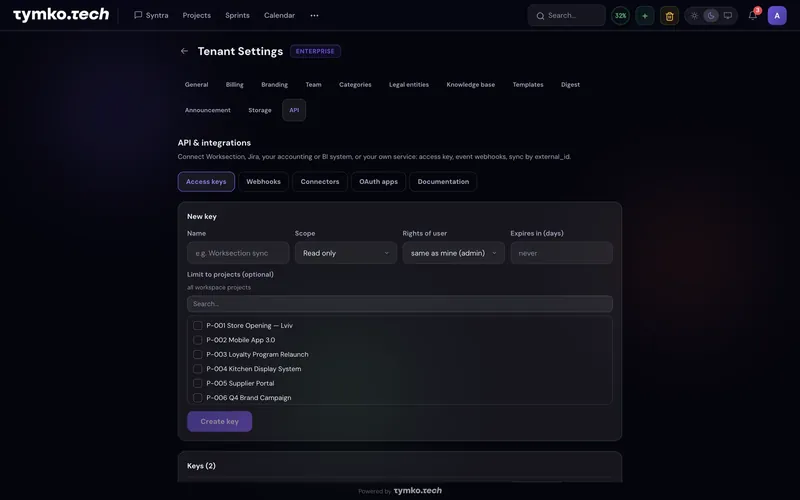
Task: Click the ENTERPRISE badge
Action: click(x=315, y=51)
